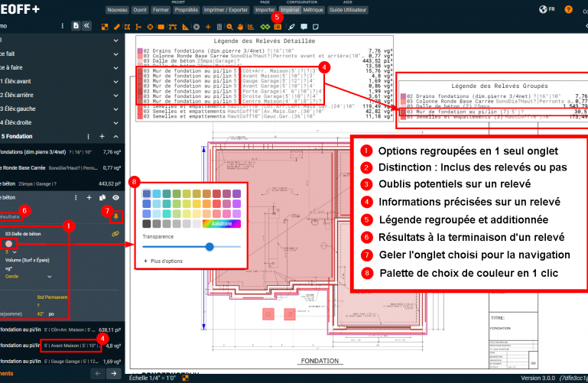Click the green linked diamonds icon
The width and height of the screenshot is (588, 383).
265,27
